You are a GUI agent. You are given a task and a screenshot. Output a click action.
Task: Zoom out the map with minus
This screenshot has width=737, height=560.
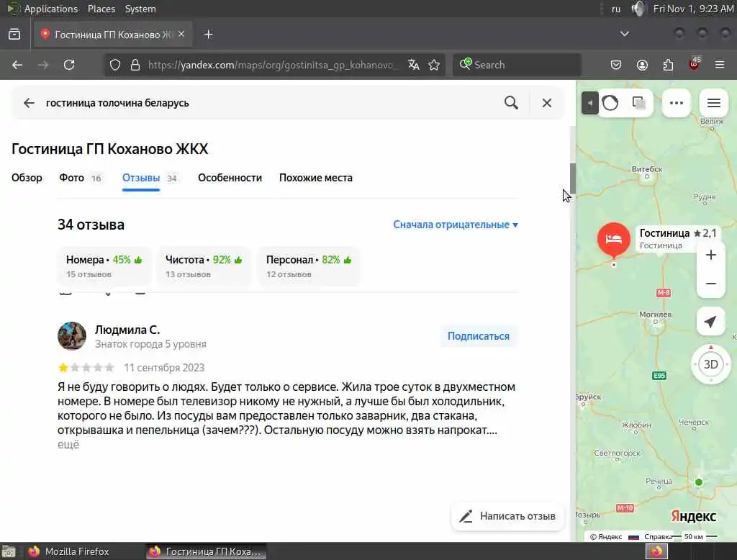coord(710,284)
